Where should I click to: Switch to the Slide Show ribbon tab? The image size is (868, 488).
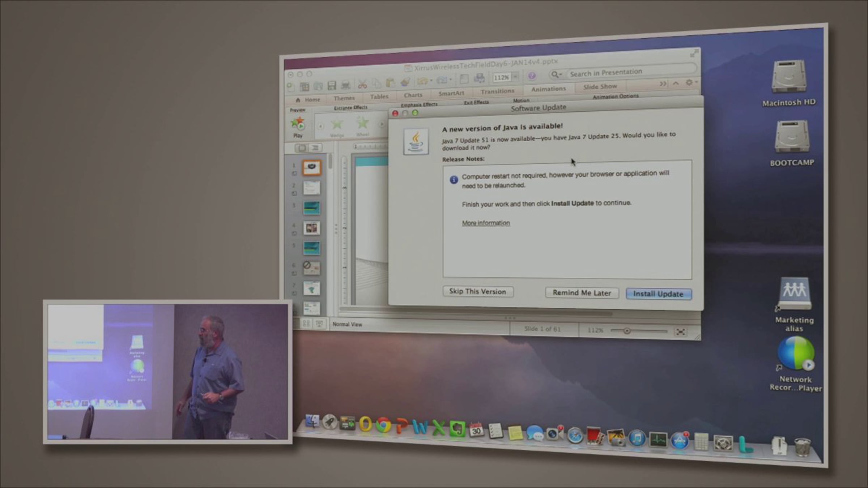(600, 87)
